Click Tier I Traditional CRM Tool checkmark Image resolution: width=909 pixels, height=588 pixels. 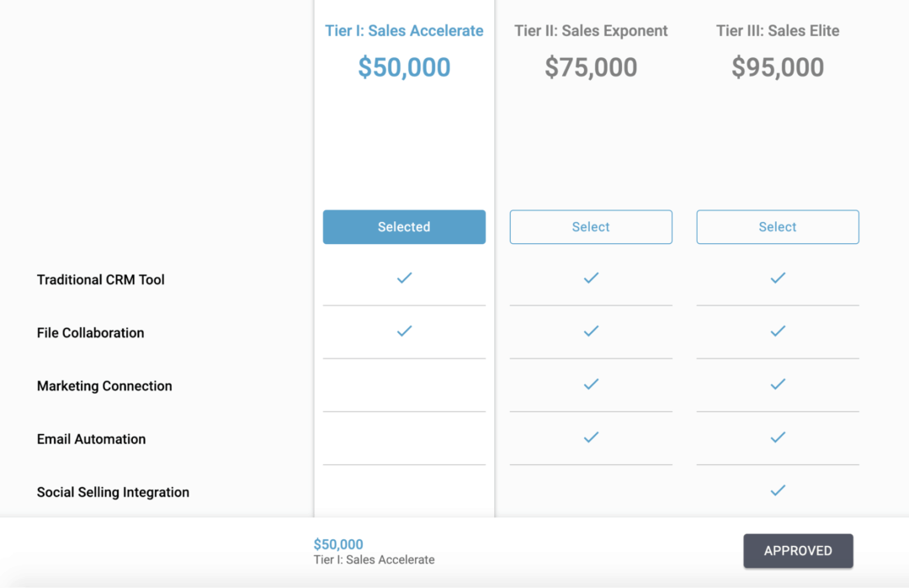(x=404, y=278)
